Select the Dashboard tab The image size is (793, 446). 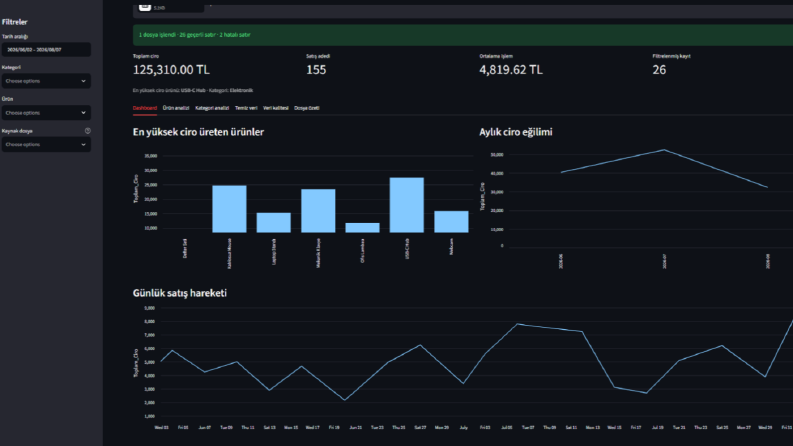point(145,108)
